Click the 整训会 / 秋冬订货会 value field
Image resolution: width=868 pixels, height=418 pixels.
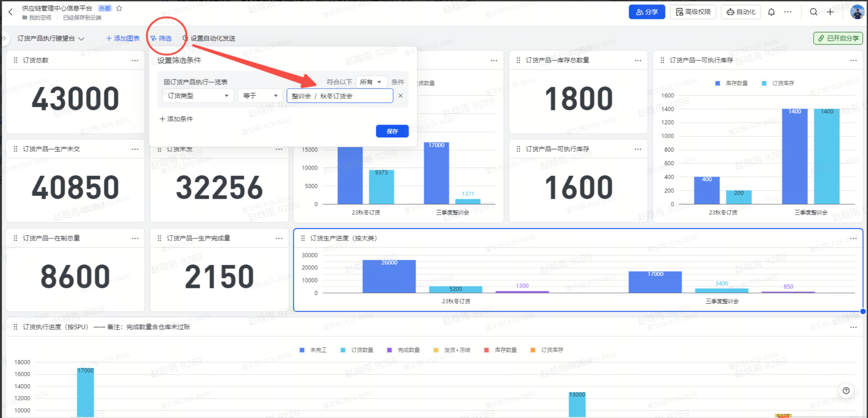(x=339, y=96)
